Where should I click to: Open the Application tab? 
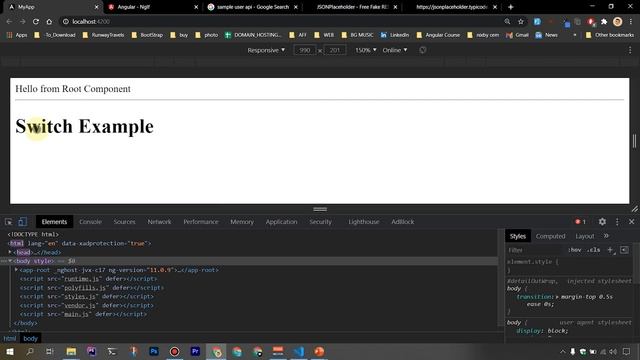281,222
